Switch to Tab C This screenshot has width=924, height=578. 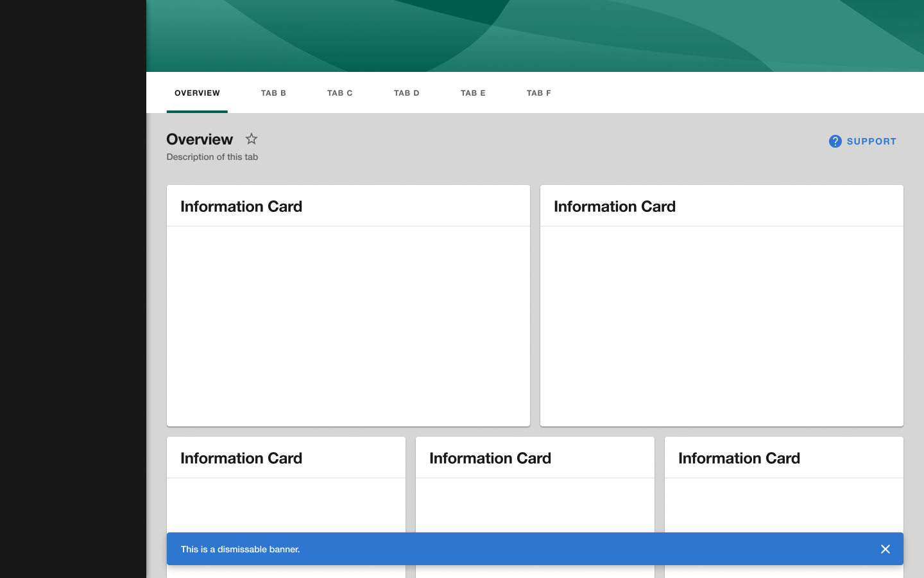point(339,92)
